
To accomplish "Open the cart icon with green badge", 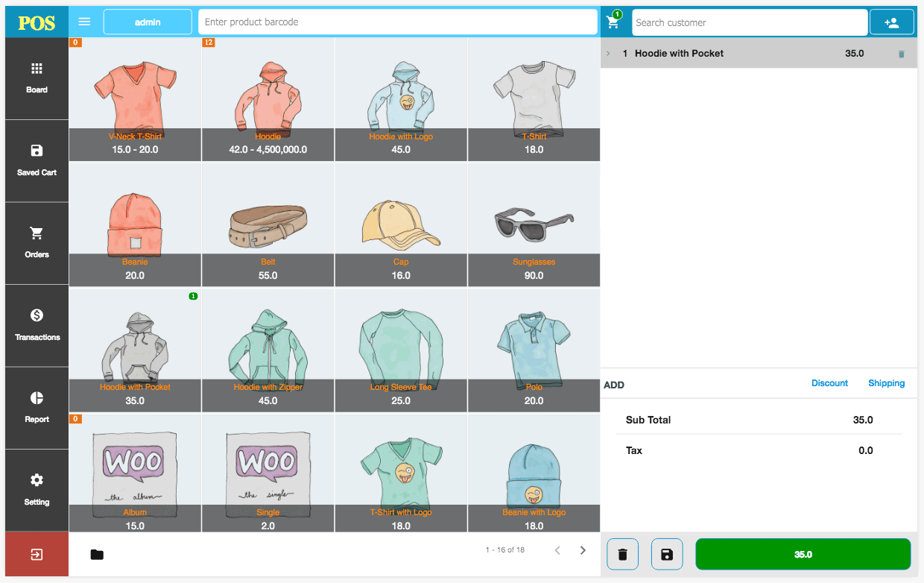I will pyautogui.click(x=613, y=22).
